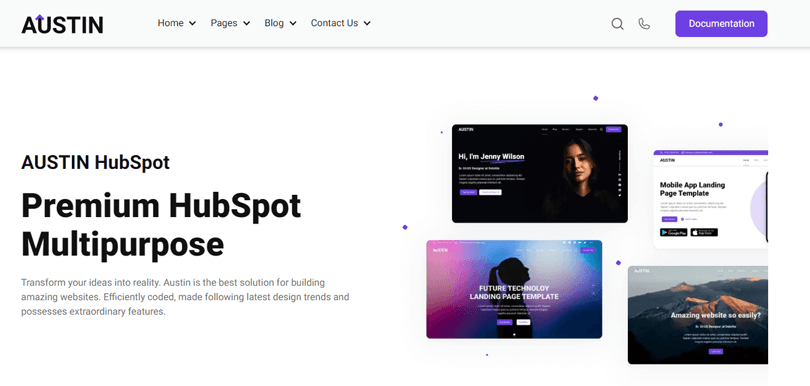
Task: Open the Future Technology landing page preview
Action: [514, 289]
